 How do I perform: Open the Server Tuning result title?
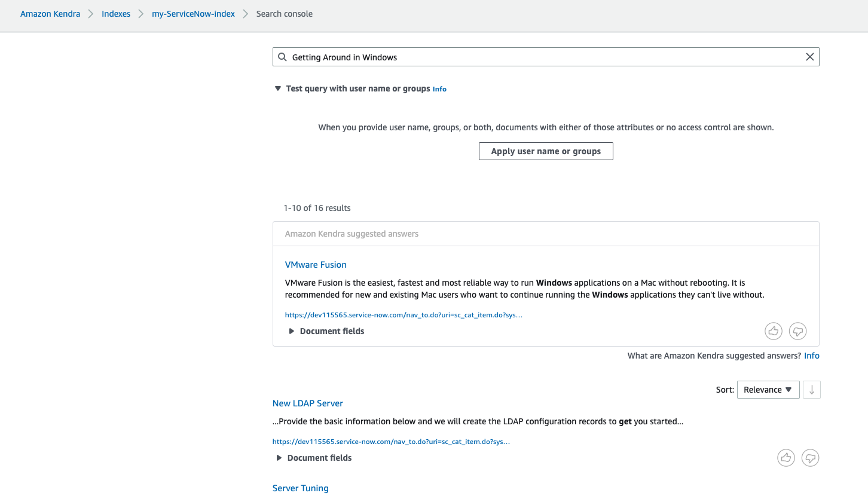(301, 488)
